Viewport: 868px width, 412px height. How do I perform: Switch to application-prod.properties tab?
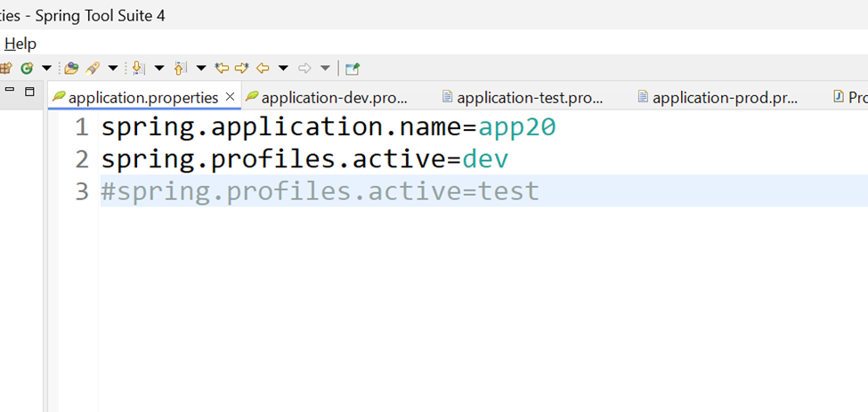[718, 98]
